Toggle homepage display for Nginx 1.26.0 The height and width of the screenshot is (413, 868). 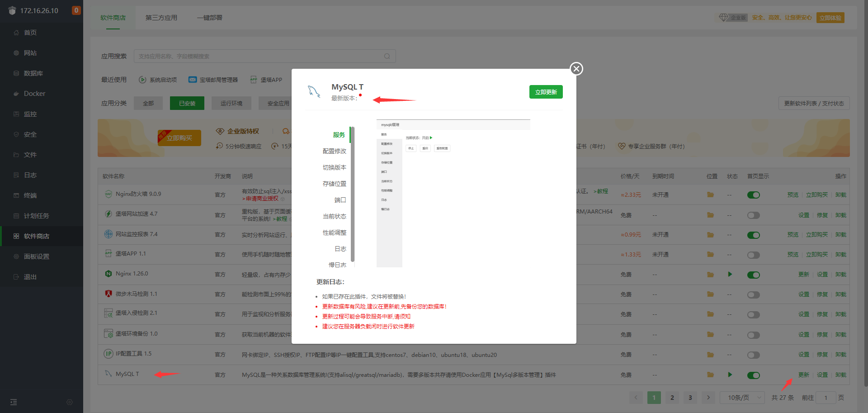coord(754,275)
